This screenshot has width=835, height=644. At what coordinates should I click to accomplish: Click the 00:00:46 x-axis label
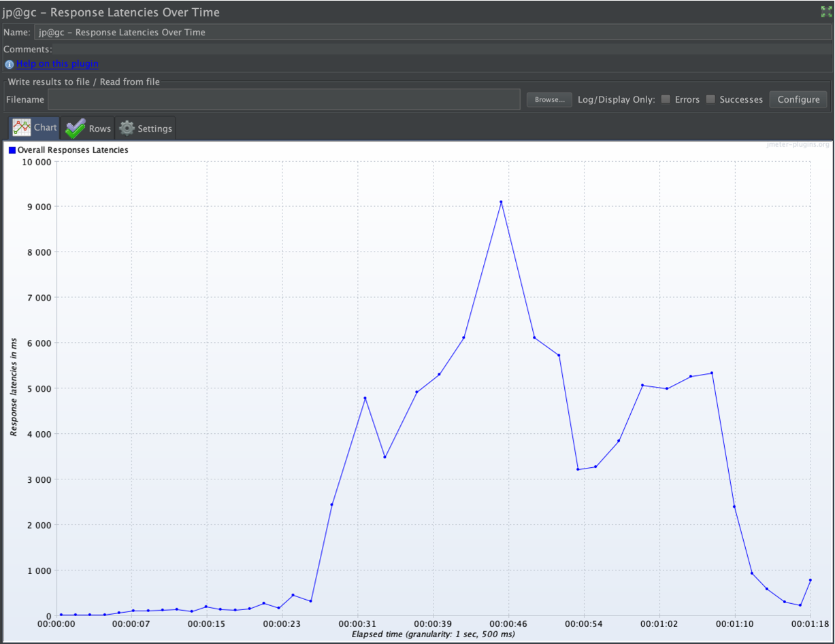[x=508, y=623]
